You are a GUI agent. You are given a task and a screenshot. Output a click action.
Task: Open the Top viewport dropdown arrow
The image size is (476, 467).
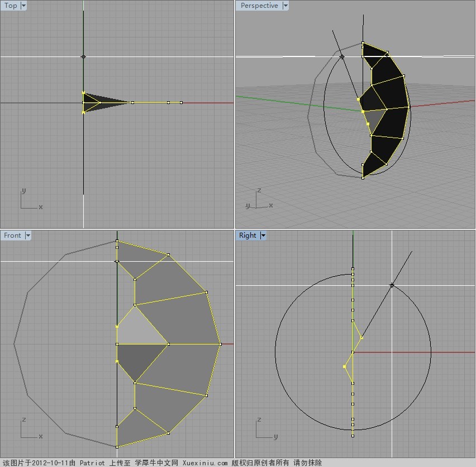[23, 6]
